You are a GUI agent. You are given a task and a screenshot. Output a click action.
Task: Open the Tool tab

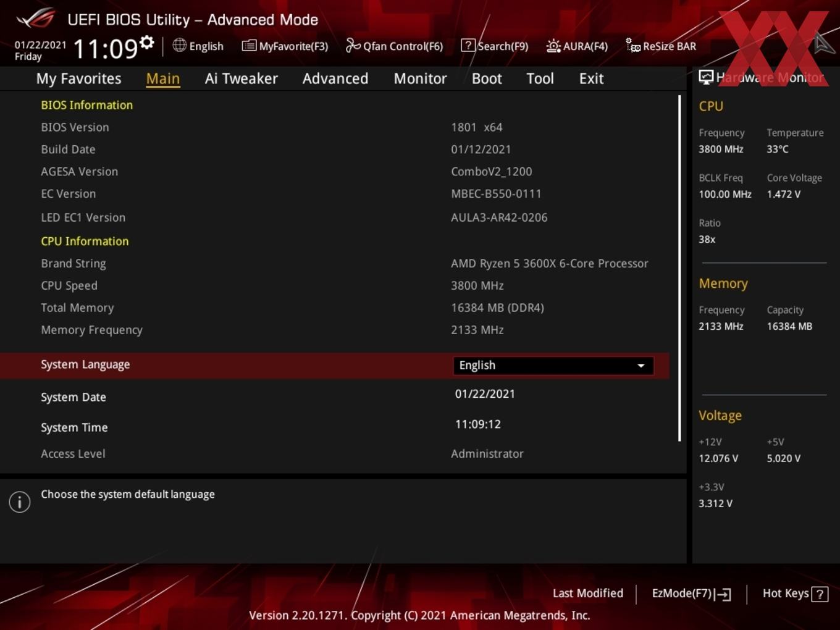pos(540,78)
